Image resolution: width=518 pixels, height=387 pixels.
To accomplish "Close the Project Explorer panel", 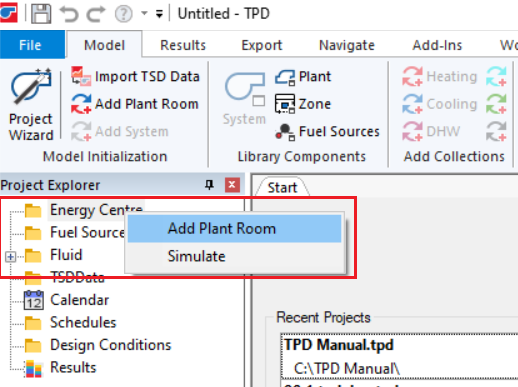I will point(232,185).
